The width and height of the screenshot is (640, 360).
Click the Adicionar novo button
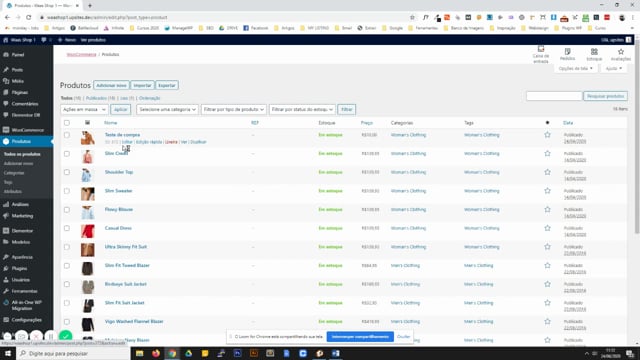pyautogui.click(x=111, y=85)
